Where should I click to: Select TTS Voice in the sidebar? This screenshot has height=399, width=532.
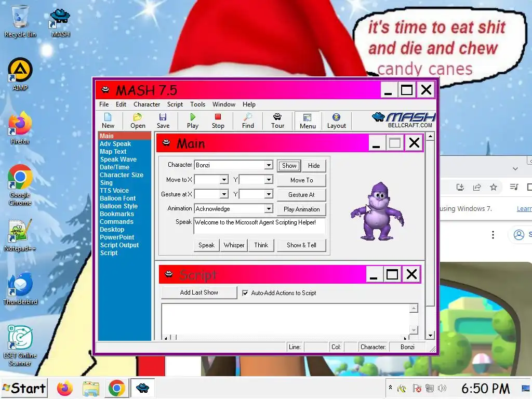coord(114,191)
